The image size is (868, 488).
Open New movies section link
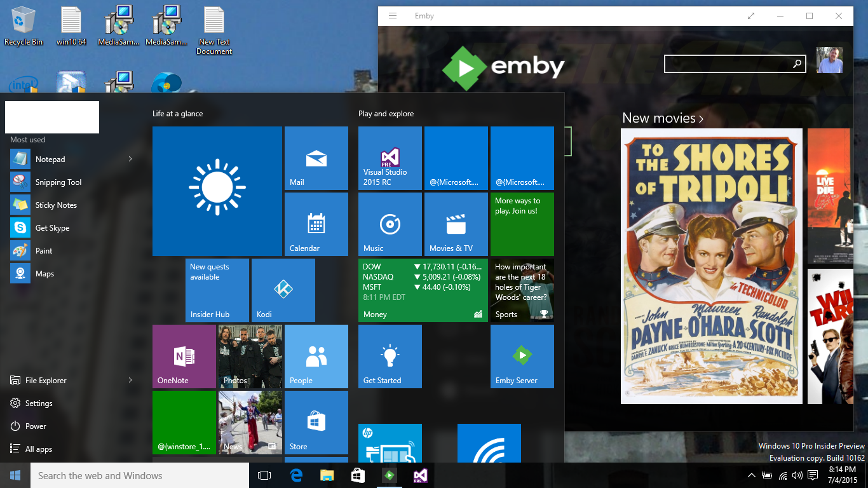click(663, 118)
